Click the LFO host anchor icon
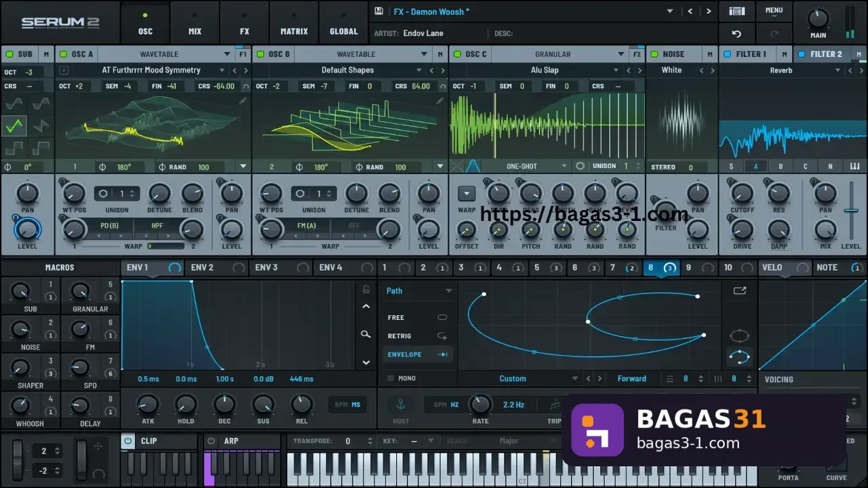 (401, 405)
